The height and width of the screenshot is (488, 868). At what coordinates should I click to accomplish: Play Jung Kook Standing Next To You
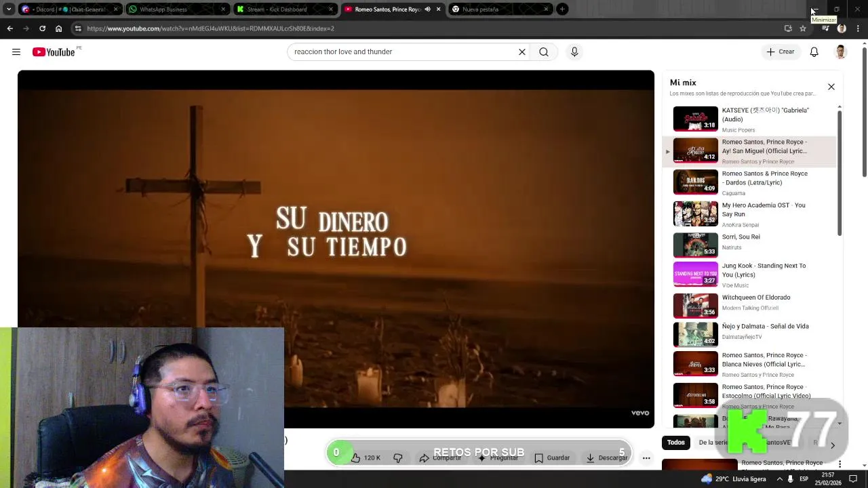pos(749,274)
